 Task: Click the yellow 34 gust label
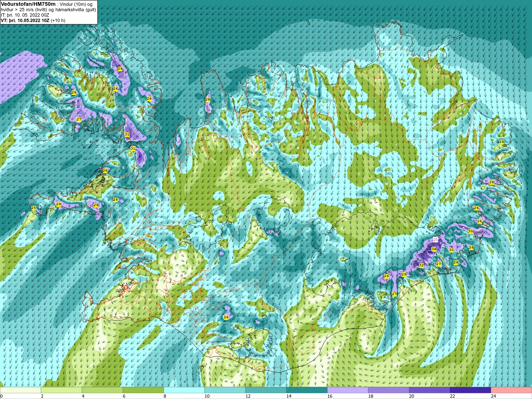pyautogui.click(x=433, y=249)
